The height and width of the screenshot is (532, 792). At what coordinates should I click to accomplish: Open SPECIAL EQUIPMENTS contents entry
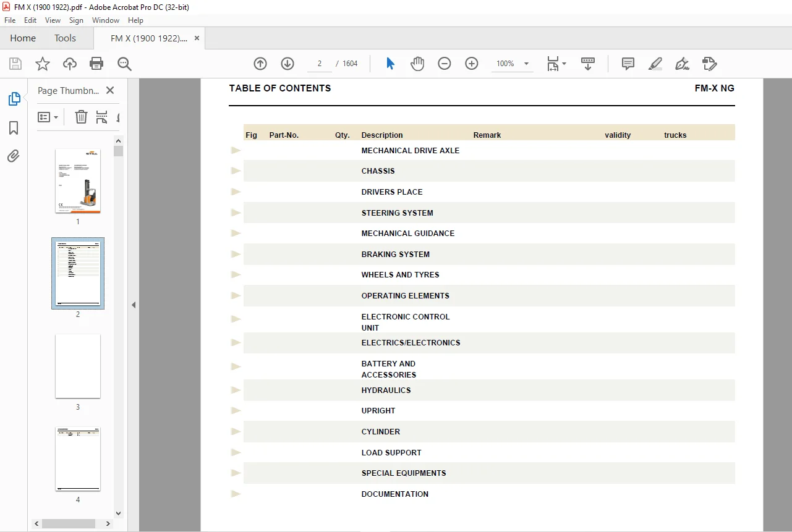[x=404, y=473]
